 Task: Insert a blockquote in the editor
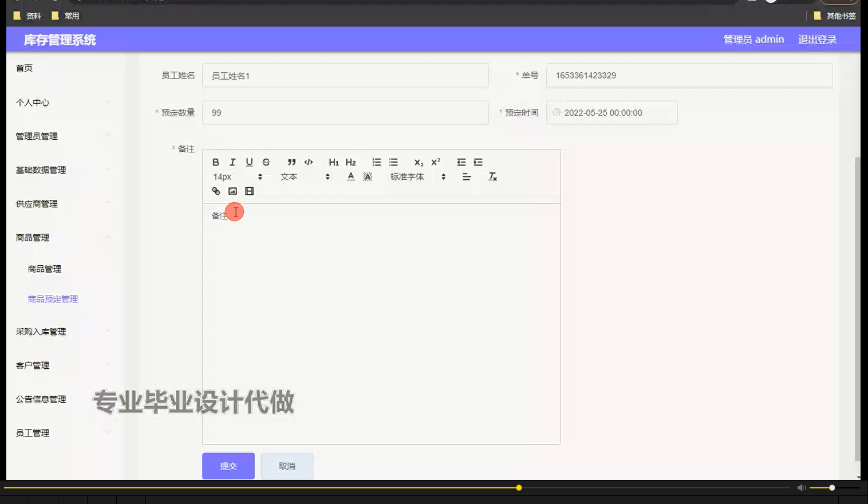pyautogui.click(x=291, y=162)
